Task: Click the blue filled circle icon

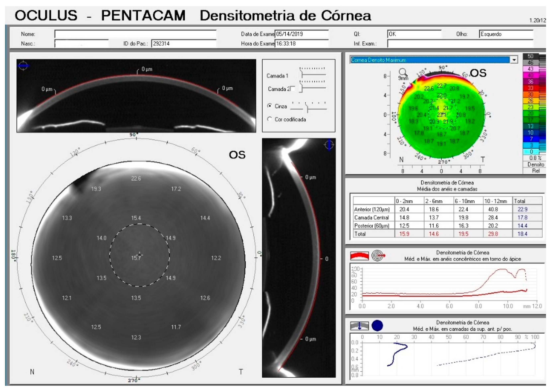Action: pyautogui.click(x=377, y=325)
